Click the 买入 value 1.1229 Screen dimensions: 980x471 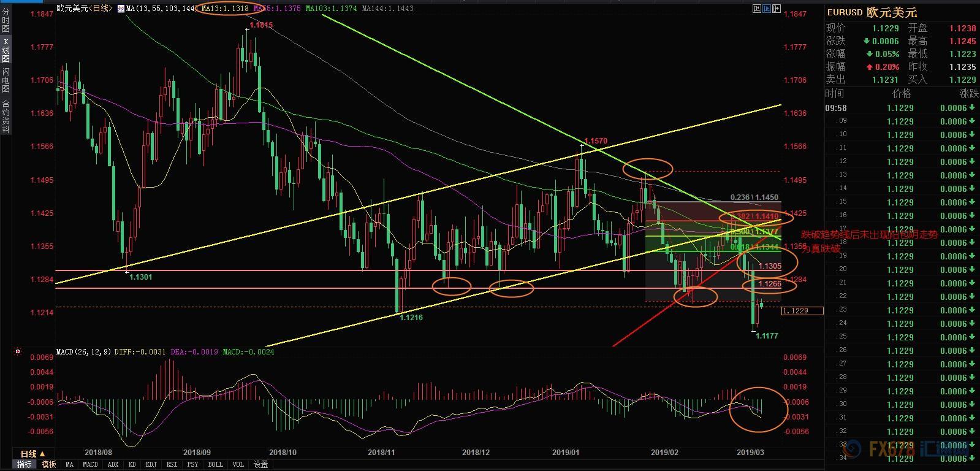(x=962, y=80)
